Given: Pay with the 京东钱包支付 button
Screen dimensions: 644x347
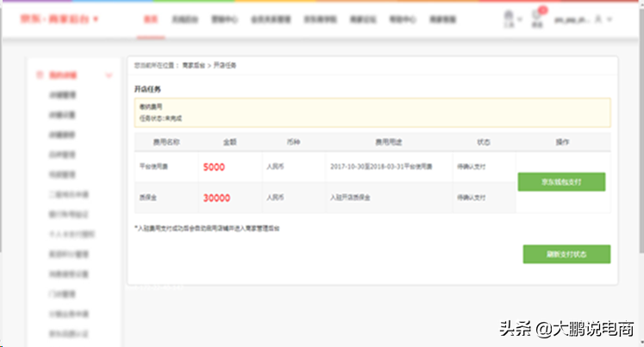Looking at the screenshot, I should coord(561,182).
